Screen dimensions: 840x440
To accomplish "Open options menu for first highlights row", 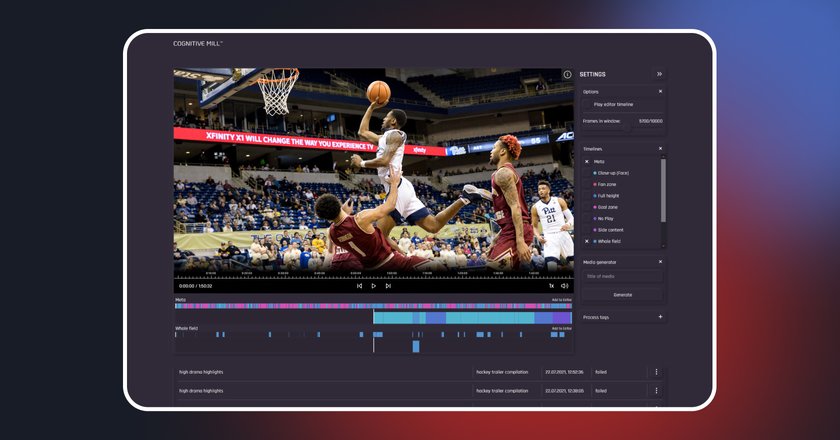I will click(x=656, y=372).
